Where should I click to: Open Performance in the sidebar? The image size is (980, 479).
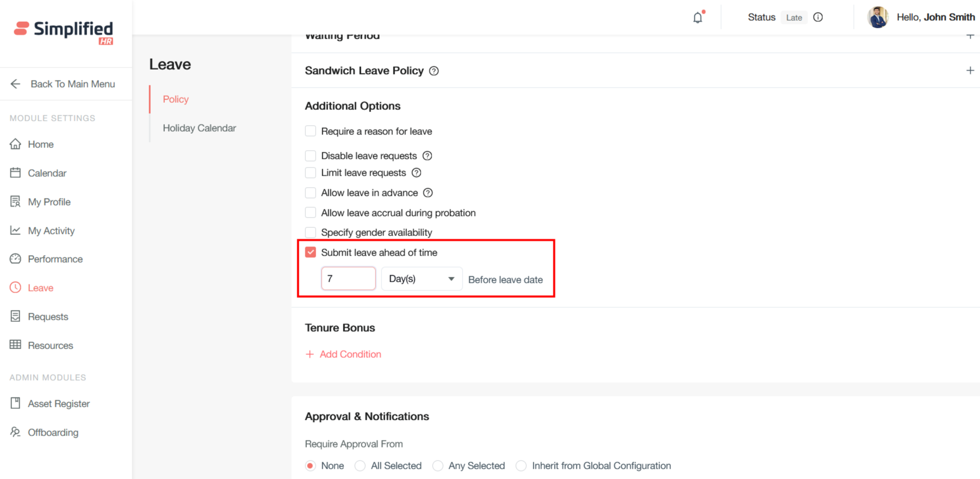[55, 259]
